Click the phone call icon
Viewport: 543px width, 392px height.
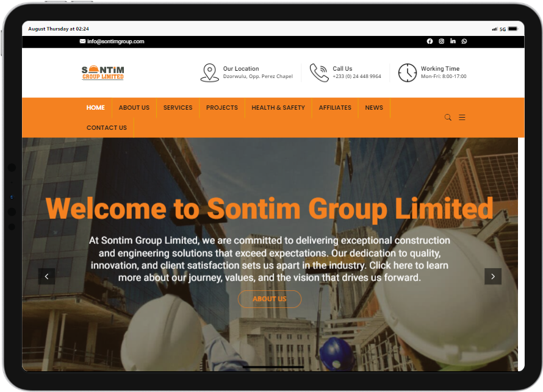pos(319,73)
